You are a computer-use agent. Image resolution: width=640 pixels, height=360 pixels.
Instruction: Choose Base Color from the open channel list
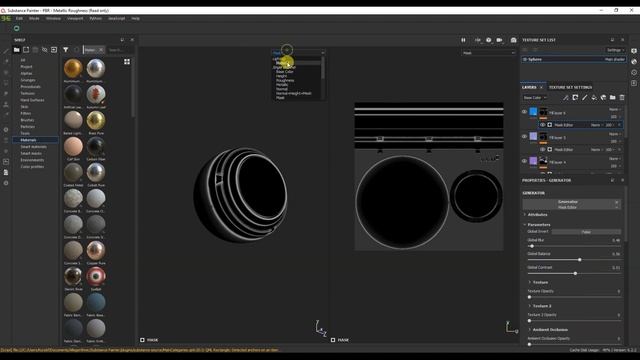[x=284, y=71]
